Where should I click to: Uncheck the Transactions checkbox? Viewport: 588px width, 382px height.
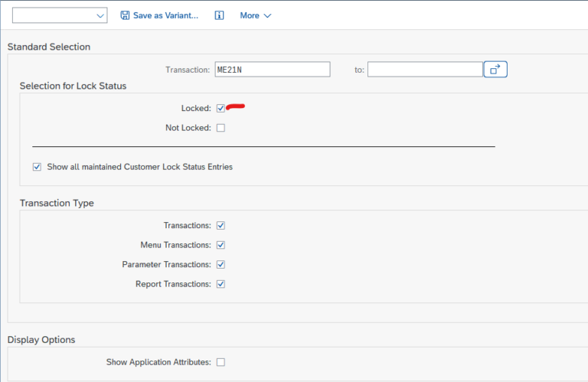pos(220,226)
